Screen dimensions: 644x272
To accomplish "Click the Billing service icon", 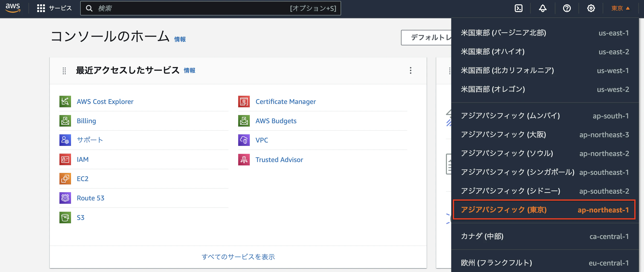I will point(65,121).
